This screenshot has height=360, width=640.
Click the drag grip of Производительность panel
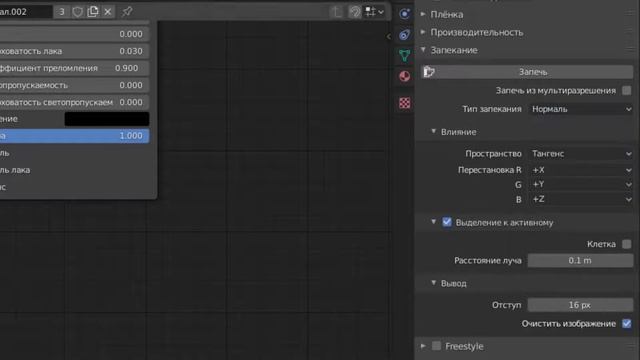pyautogui.click(x=630, y=32)
